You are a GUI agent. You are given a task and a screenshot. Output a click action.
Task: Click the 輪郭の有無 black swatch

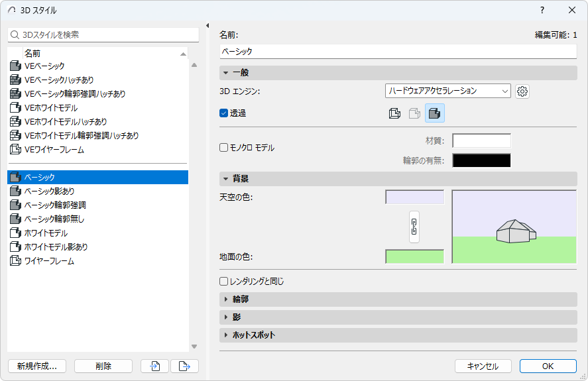pyautogui.click(x=481, y=160)
